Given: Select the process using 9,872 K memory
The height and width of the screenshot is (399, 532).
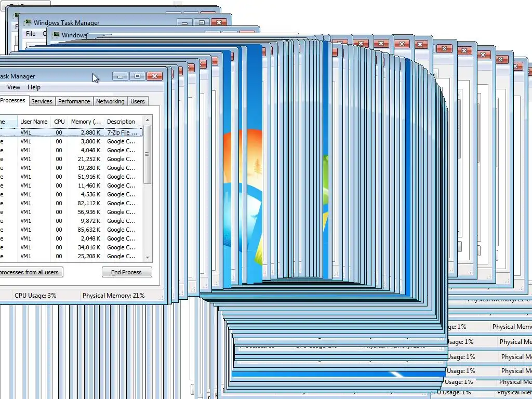Looking at the screenshot, I should [71, 221].
